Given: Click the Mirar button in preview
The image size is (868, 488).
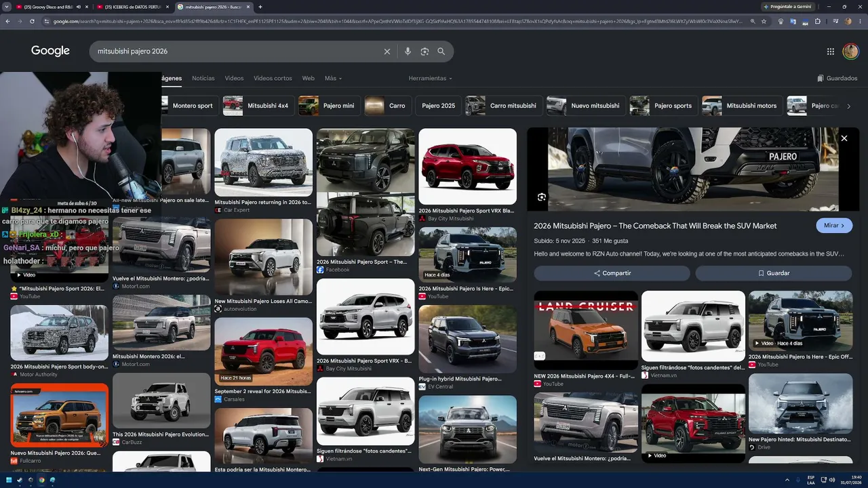Looking at the screenshot, I should [x=834, y=226].
